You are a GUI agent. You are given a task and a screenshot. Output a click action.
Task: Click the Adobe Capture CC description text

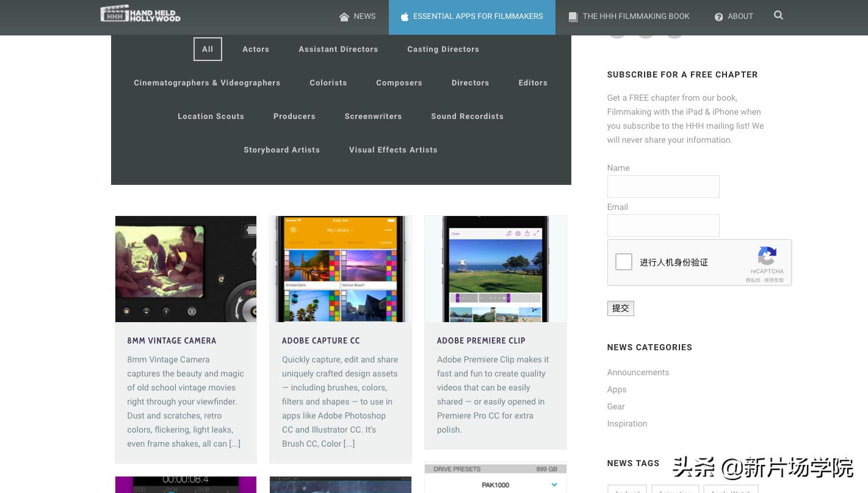pos(340,401)
